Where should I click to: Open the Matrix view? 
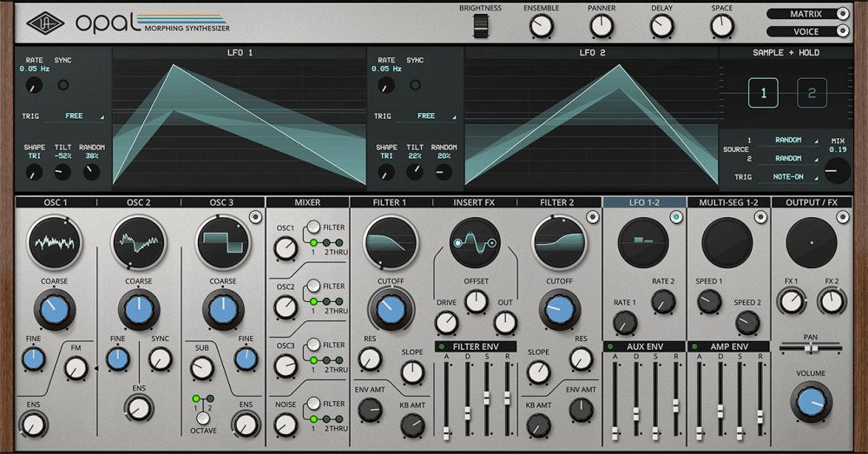[x=806, y=14]
